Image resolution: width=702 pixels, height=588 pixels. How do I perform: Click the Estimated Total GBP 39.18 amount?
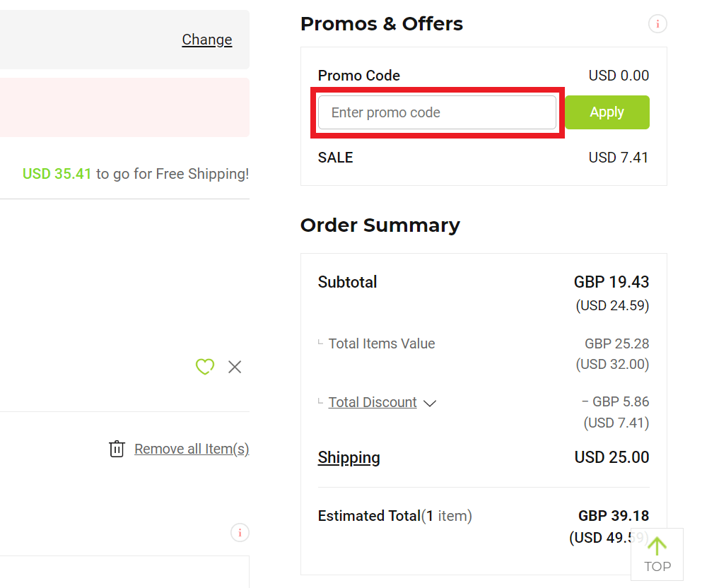point(614,515)
